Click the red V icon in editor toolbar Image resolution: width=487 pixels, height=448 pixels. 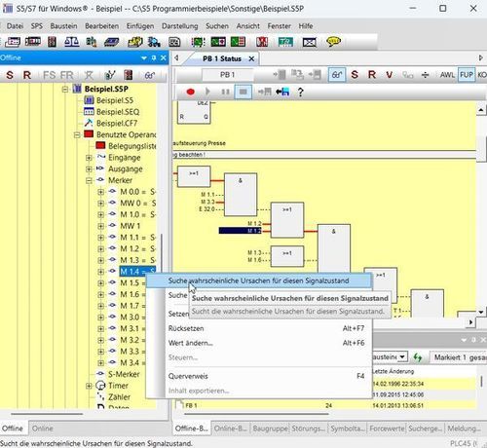(389, 75)
